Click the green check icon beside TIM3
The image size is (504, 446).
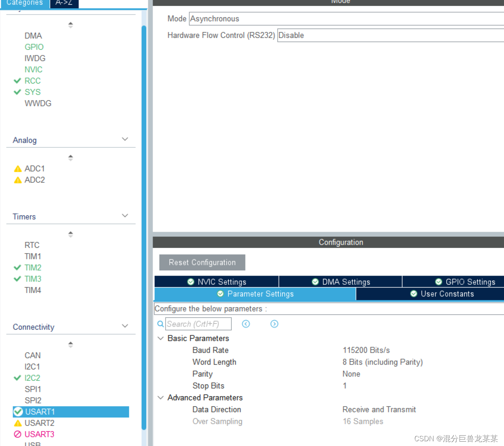(x=17, y=279)
